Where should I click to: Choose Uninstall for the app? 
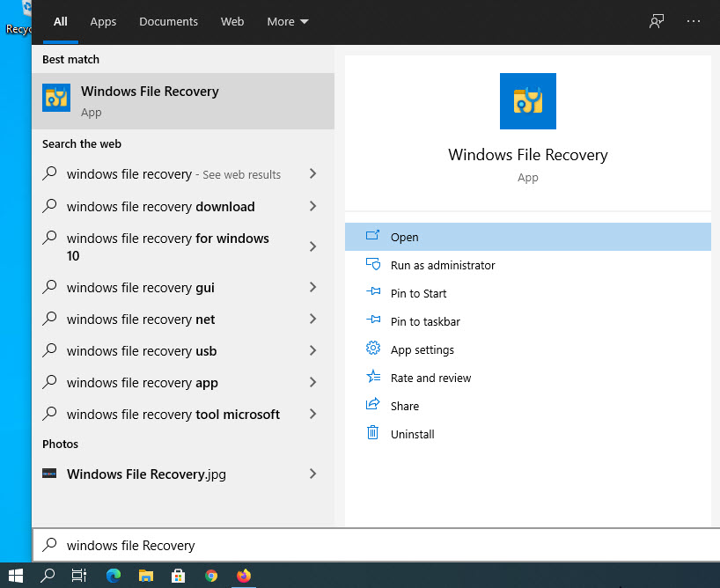[527, 434]
